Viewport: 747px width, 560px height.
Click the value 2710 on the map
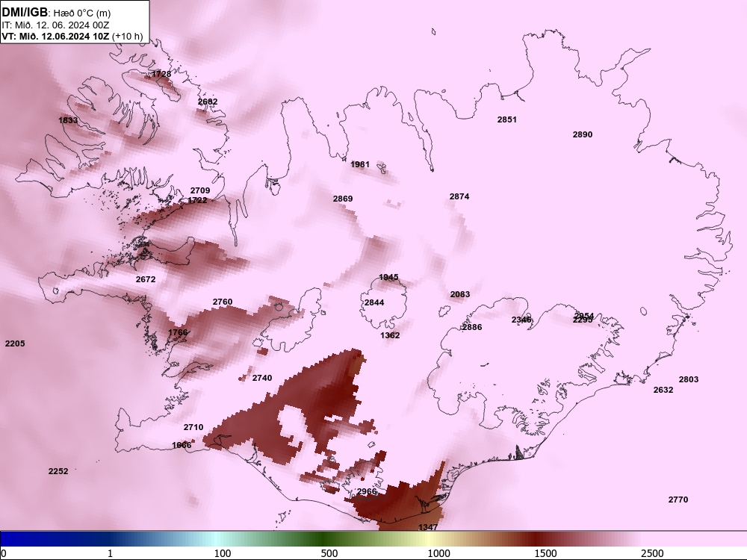(x=193, y=427)
